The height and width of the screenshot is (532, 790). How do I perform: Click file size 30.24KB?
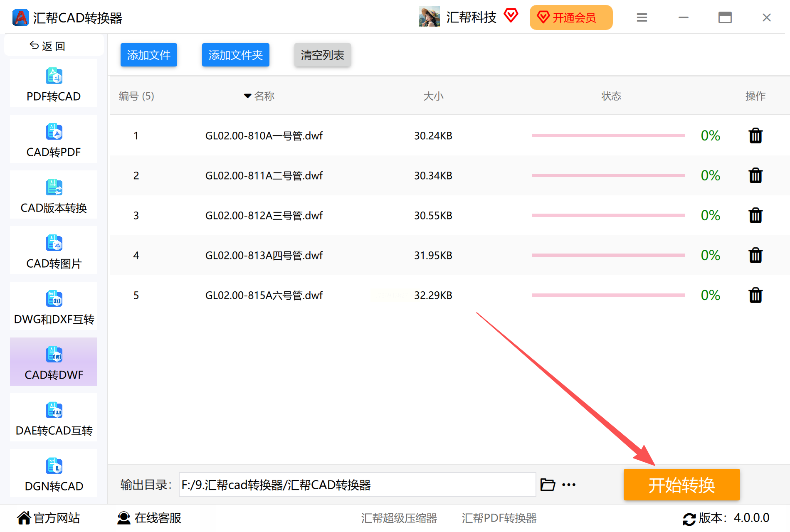[x=433, y=135]
